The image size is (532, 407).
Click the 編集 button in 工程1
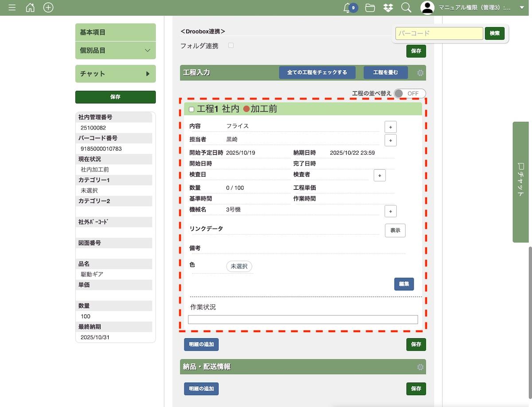click(404, 284)
